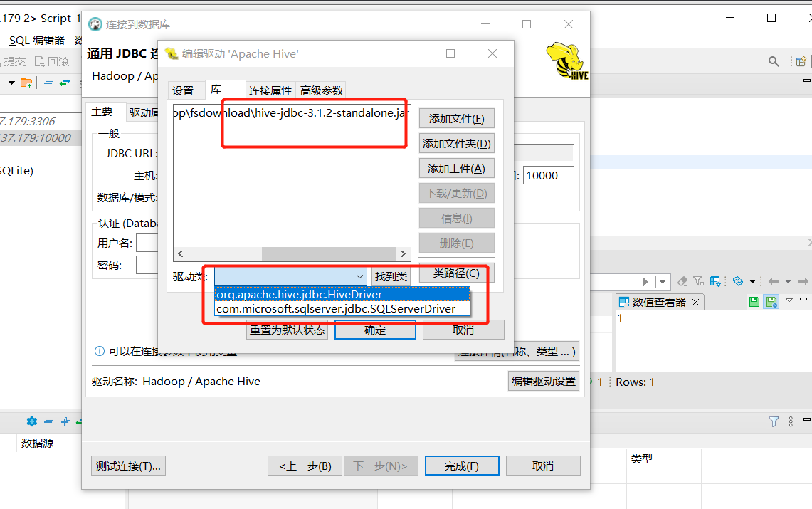Click 添加文件夹(D) button

click(x=456, y=143)
